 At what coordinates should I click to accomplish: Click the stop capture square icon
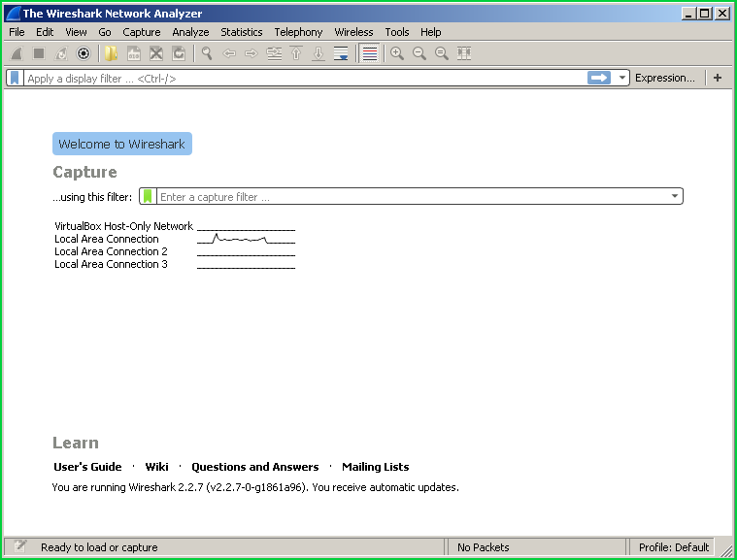pyautogui.click(x=39, y=53)
